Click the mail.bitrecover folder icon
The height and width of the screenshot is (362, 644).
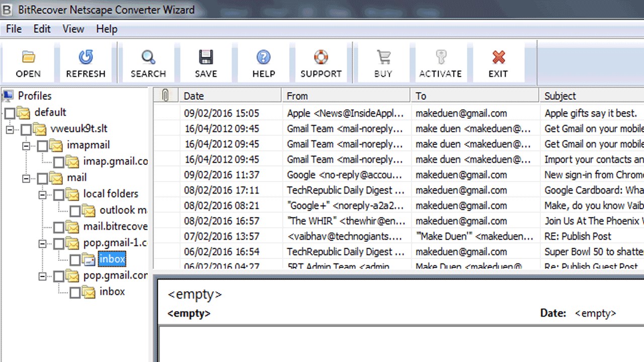(x=72, y=227)
